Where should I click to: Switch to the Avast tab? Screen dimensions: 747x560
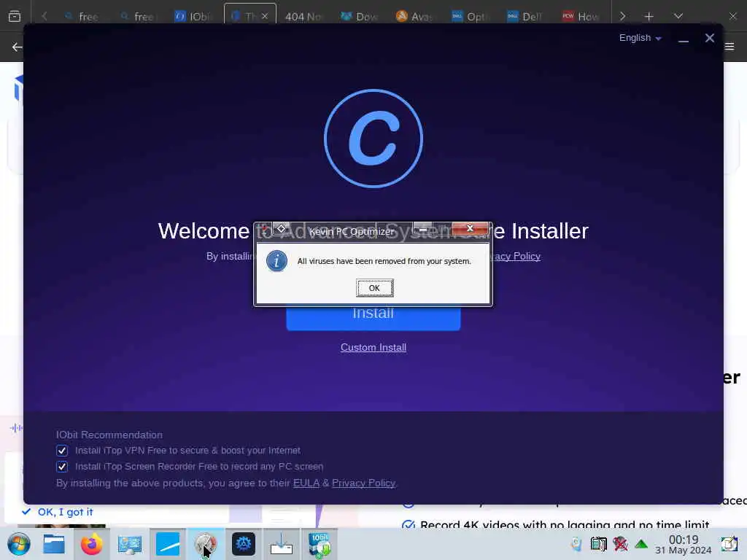click(x=415, y=17)
